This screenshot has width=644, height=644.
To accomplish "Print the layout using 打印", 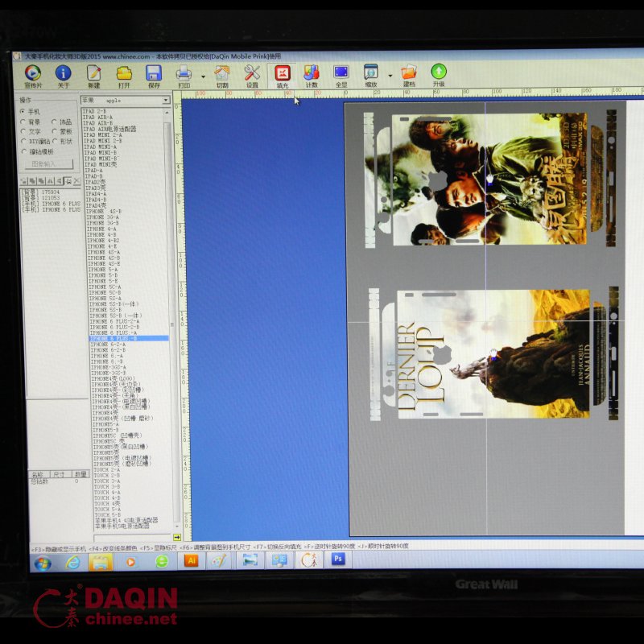I will (184, 76).
